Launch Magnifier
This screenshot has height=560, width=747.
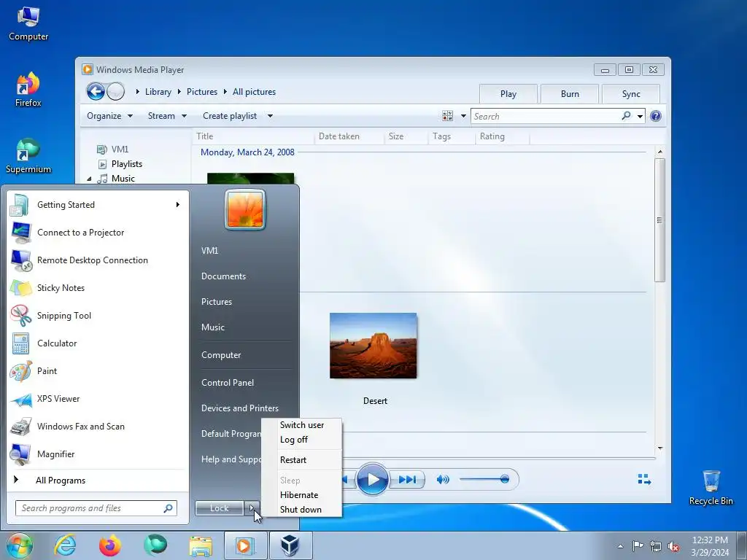(98, 454)
